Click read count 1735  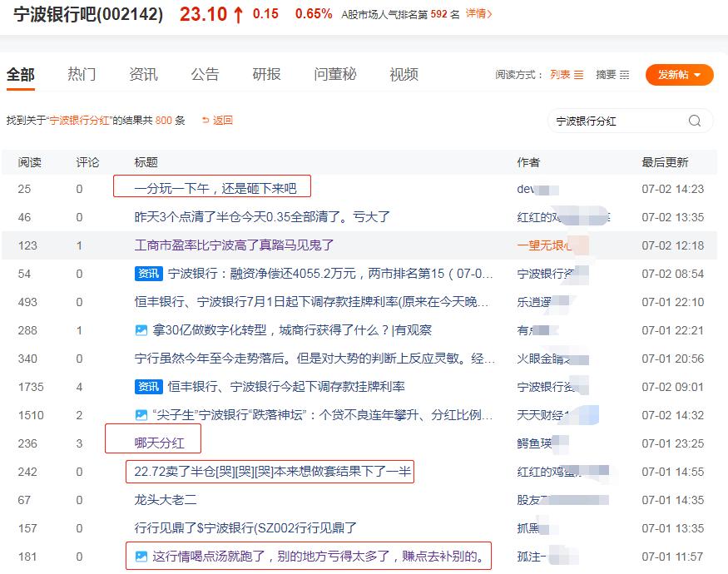coord(31,387)
